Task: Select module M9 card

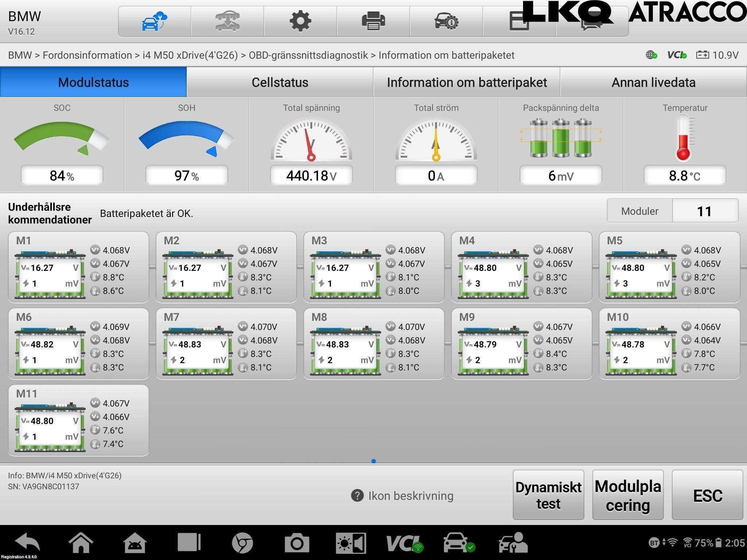Action: 522,343
